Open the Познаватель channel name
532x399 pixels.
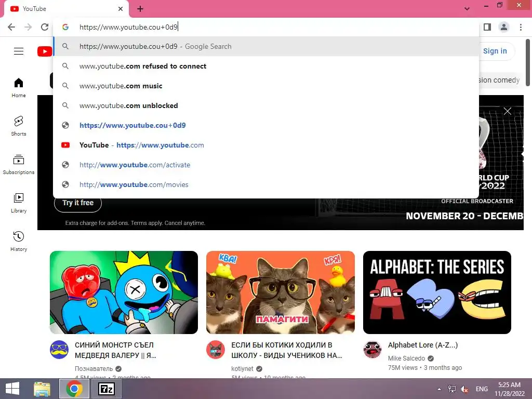[94, 369]
